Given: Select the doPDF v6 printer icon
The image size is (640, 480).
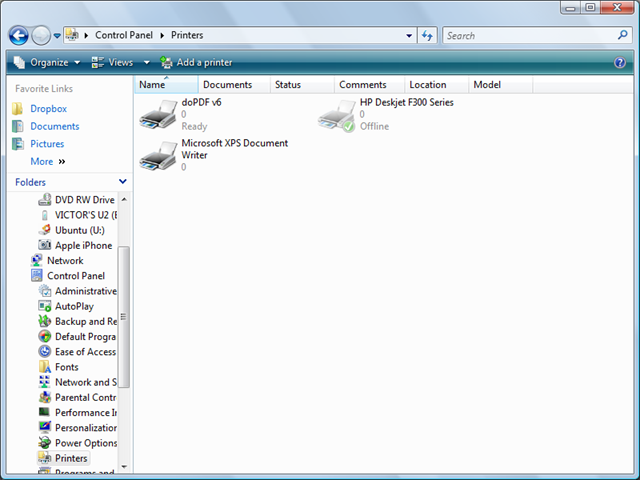Looking at the screenshot, I should [x=158, y=114].
